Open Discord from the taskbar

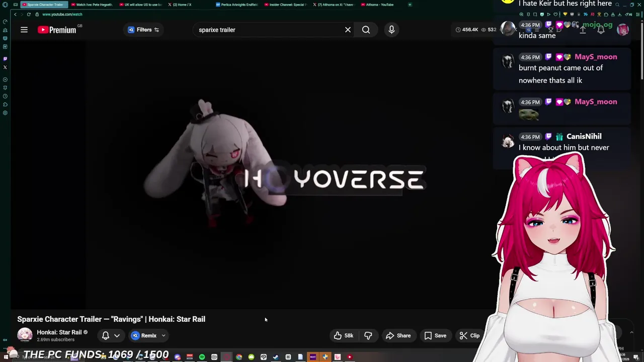tap(178, 357)
